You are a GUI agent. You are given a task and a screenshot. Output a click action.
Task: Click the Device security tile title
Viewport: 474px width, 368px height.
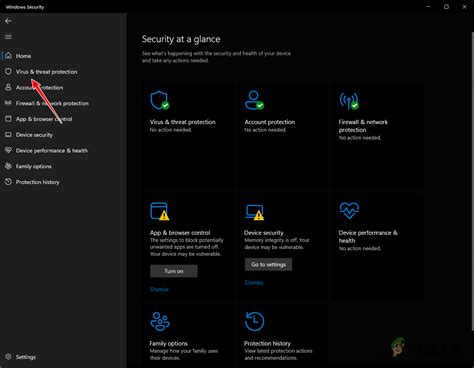click(264, 233)
